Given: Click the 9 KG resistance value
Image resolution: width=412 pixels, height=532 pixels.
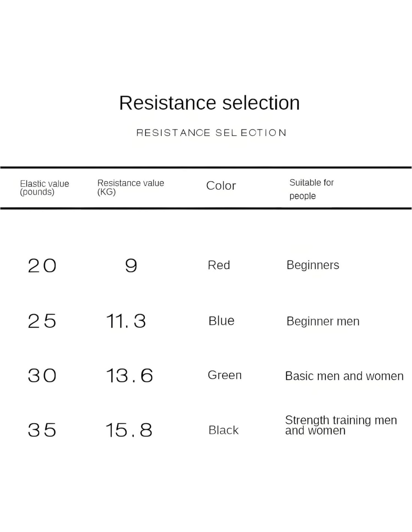Looking at the screenshot, I should tap(131, 266).
